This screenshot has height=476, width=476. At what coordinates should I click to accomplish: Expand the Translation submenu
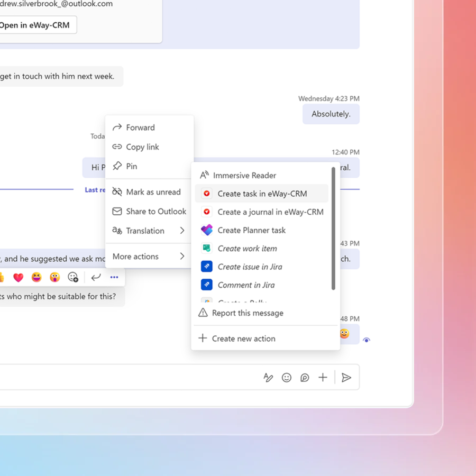point(149,231)
